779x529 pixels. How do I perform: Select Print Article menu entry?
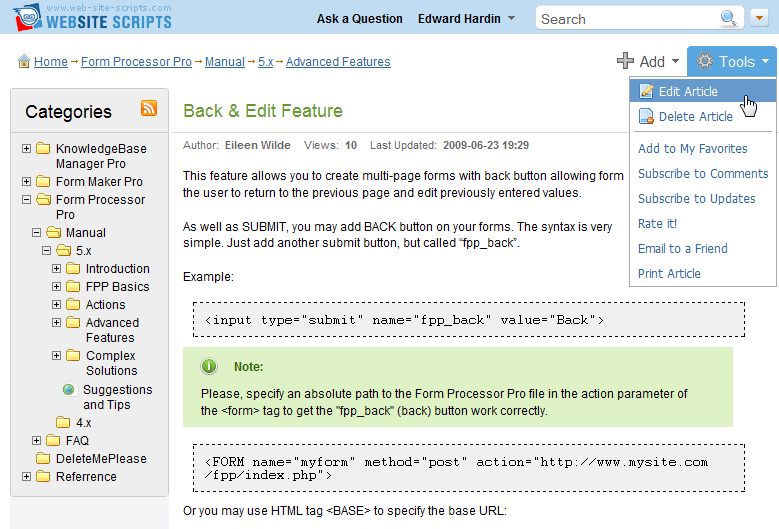(x=669, y=273)
